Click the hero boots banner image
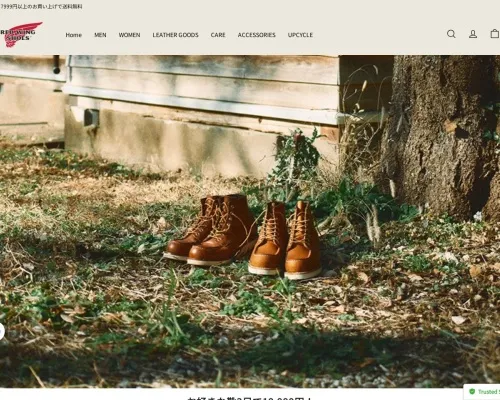500x400 pixels. pos(250,221)
